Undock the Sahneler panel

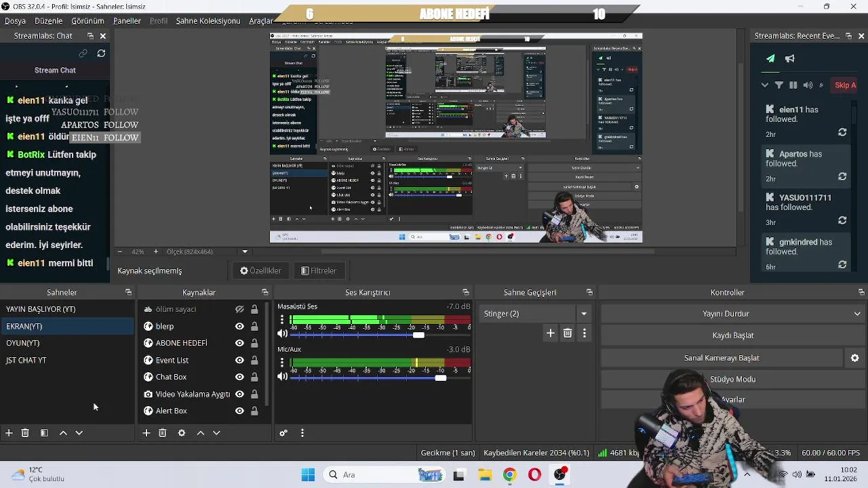tap(128, 292)
